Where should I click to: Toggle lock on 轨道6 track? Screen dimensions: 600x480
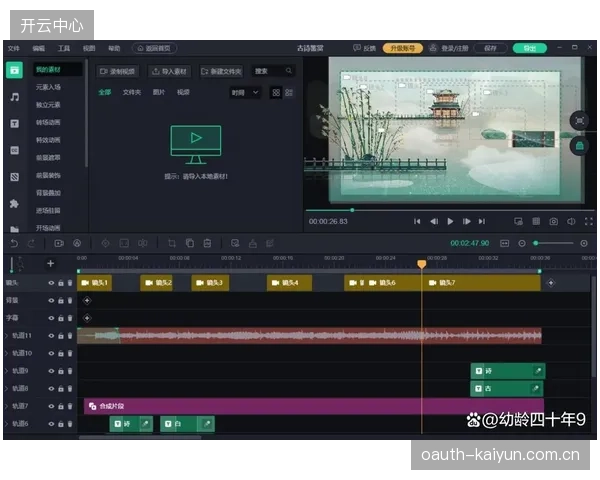point(60,424)
